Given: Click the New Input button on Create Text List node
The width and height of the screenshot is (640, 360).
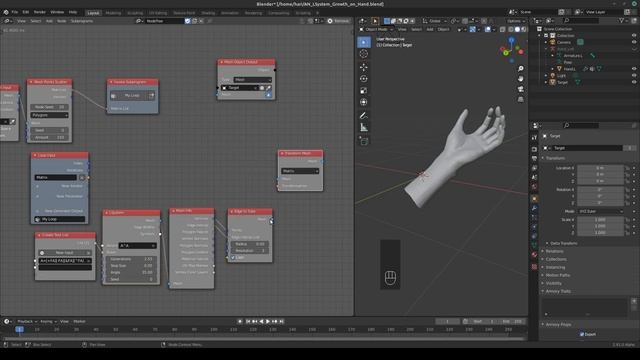Looking at the screenshot, I should click(64, 253).
